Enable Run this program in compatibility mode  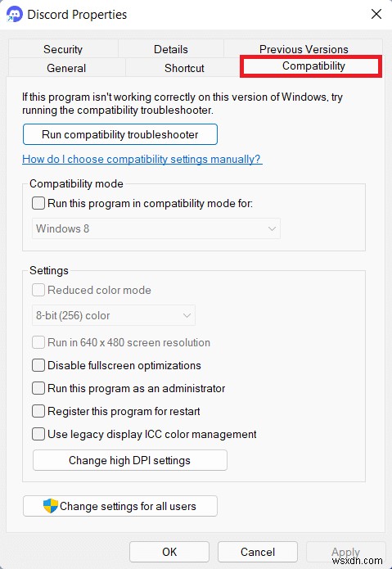[x=38, y=203]
